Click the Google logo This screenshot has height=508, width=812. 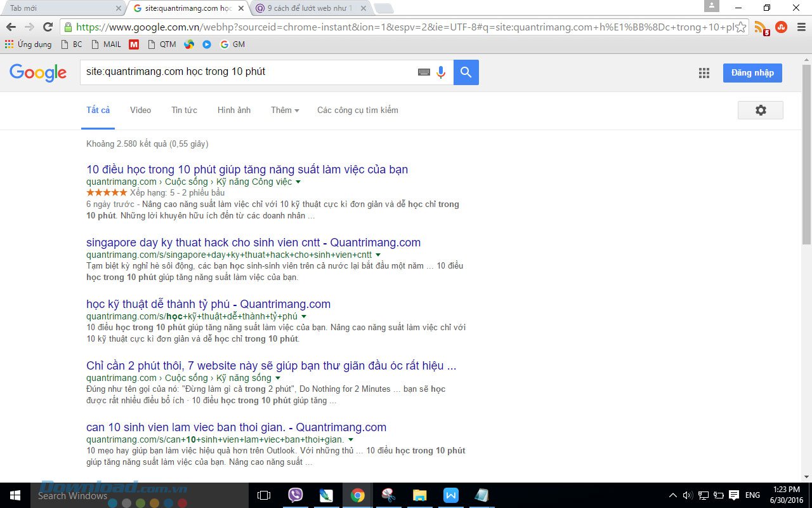click(38, 73)
